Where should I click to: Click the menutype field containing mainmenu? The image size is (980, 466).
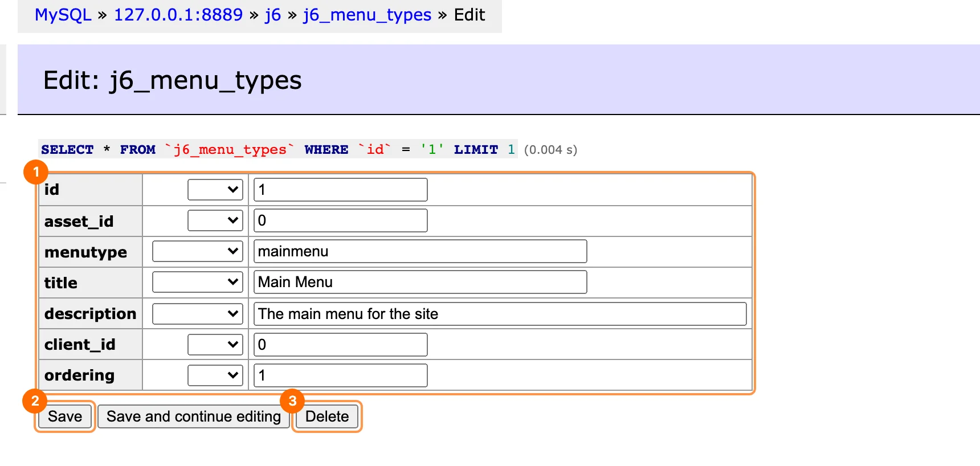coord(420,251)
